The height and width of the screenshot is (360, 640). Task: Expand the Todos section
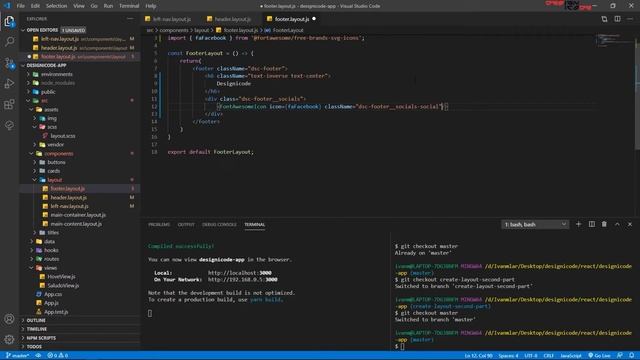[34, 347]
